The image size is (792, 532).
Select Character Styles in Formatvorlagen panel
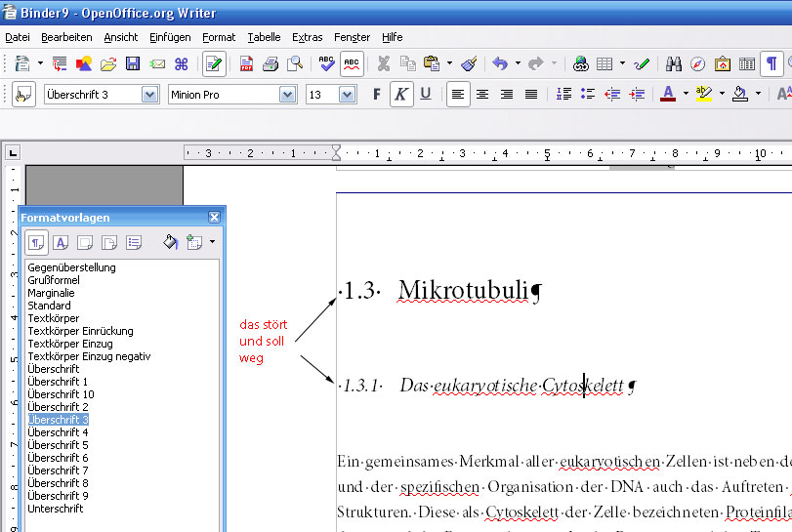click(61, 242)
